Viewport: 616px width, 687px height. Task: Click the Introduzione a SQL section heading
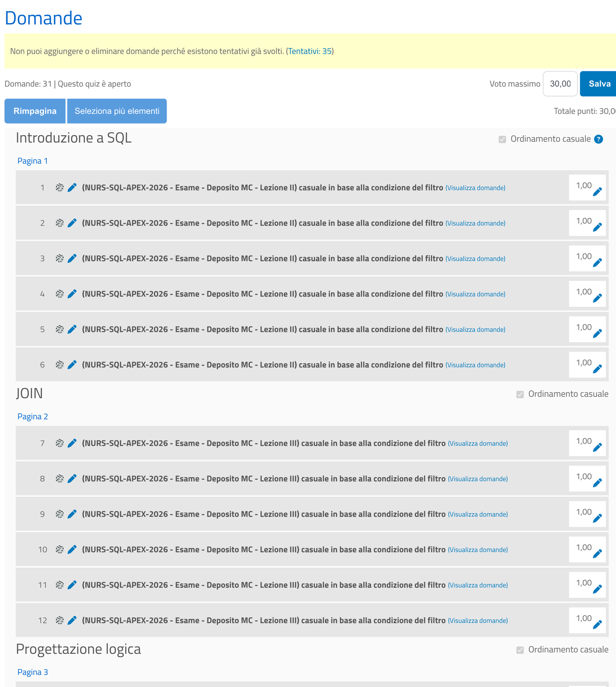tap(74, 138)
